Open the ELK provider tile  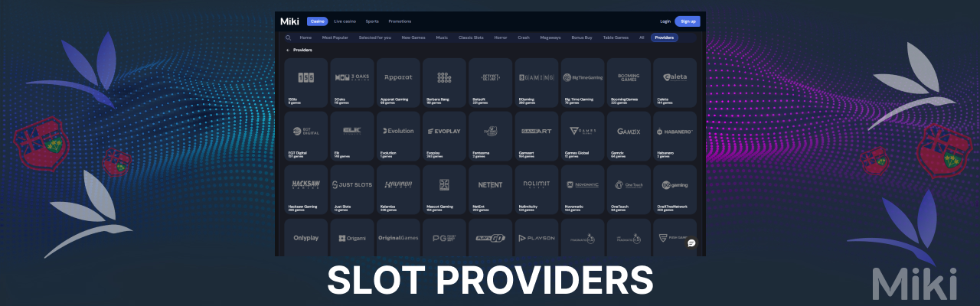pyautogui.click(x=352, y=136)
